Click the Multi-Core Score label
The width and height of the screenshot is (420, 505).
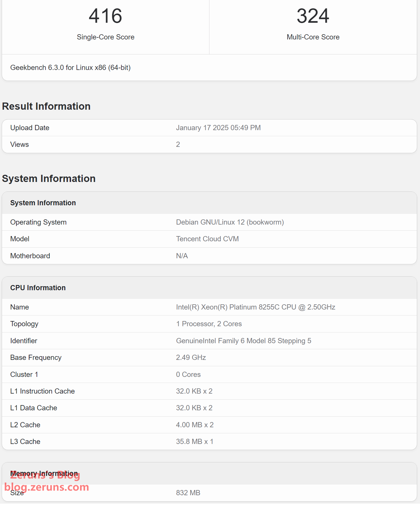313,37
